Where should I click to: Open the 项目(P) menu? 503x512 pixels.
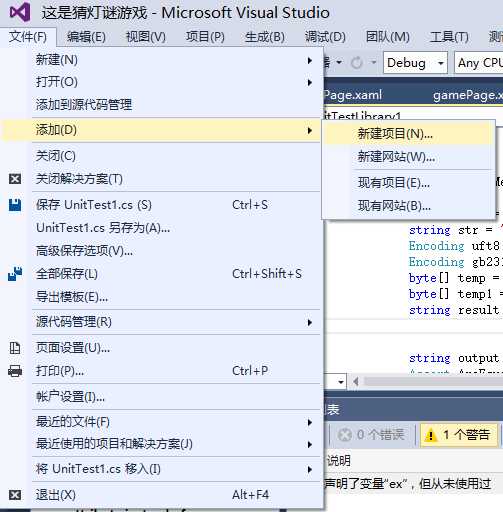tap(205, 37)
